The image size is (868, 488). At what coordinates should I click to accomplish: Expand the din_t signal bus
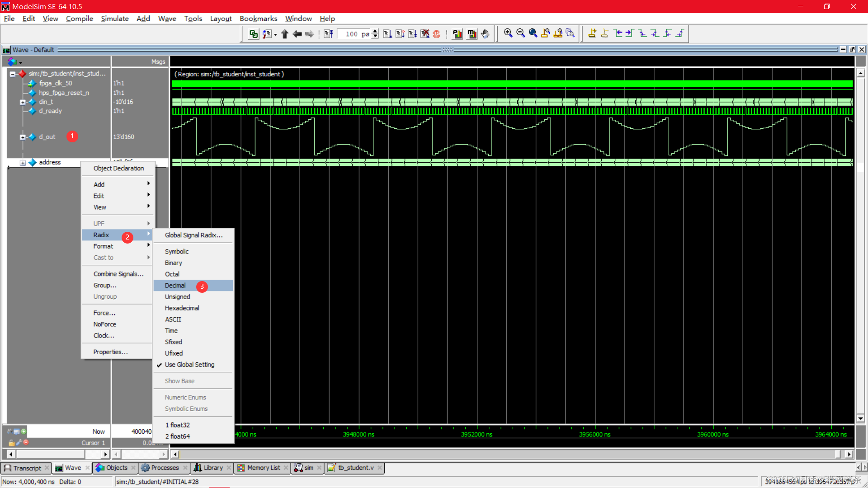(23, 102)
